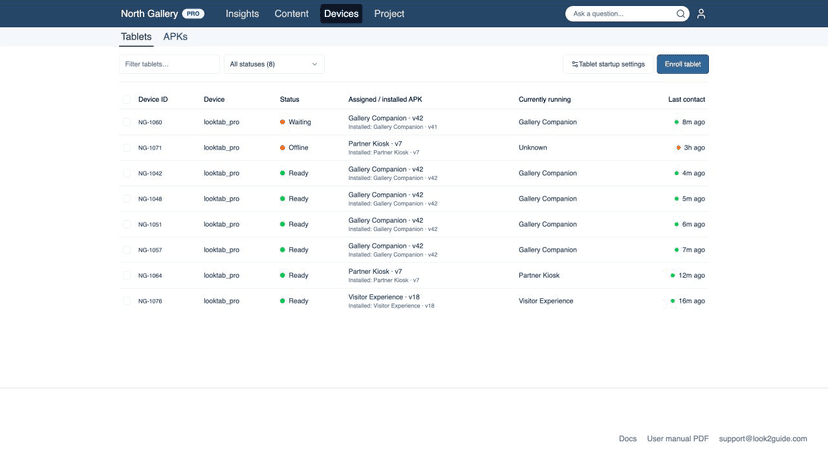The width and height of the screenshot is (828, 466).
Task: Click device ID NG-1048
Action: click(x=150, y=199)
